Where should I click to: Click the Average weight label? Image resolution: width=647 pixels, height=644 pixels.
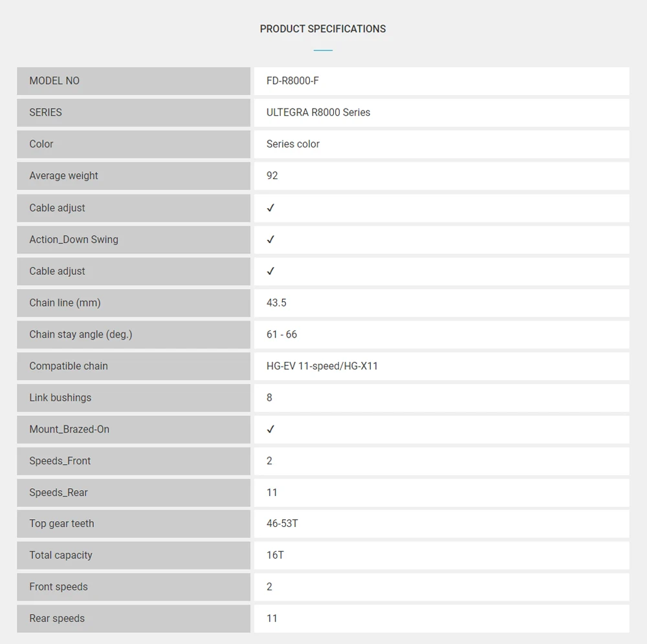tap(63, 176)
